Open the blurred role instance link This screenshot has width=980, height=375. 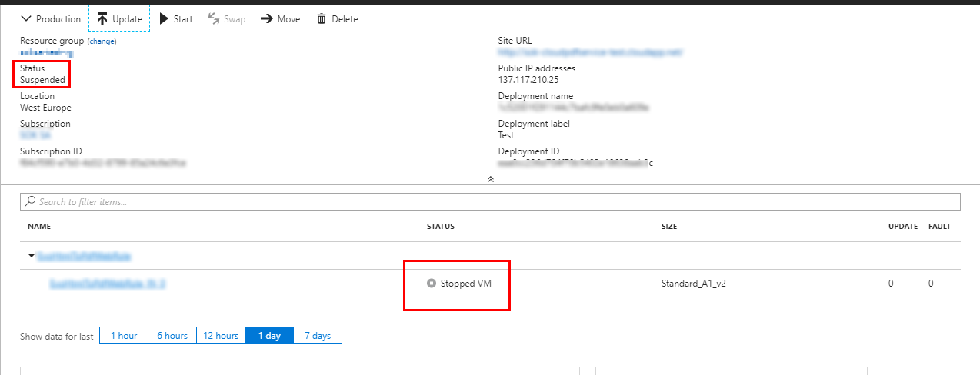pos(108,284)
